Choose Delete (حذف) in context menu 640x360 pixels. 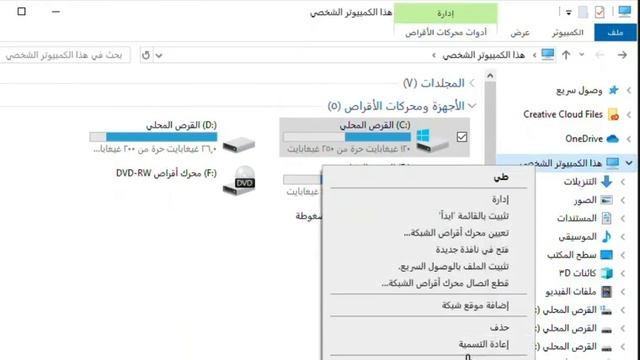(x=429, y=327)
